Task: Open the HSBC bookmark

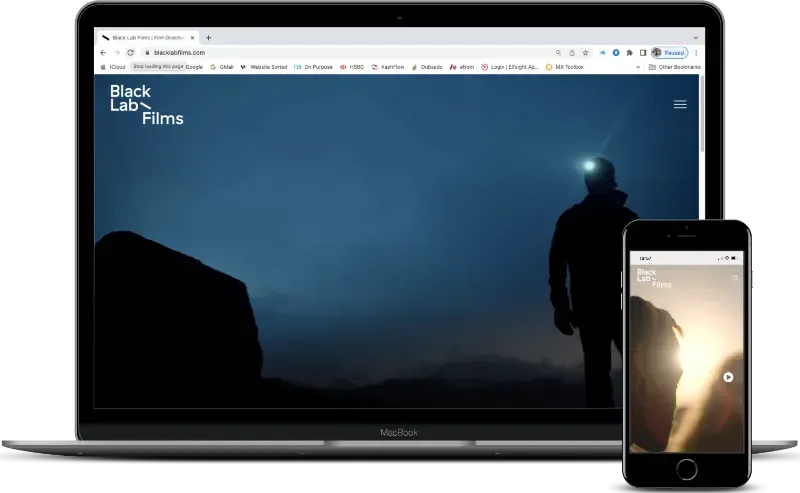Action: point(352,67)
